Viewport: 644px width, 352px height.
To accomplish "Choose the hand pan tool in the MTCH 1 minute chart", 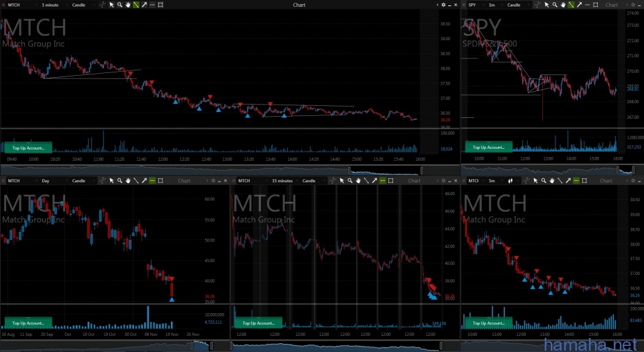I will tap(127, 5).
